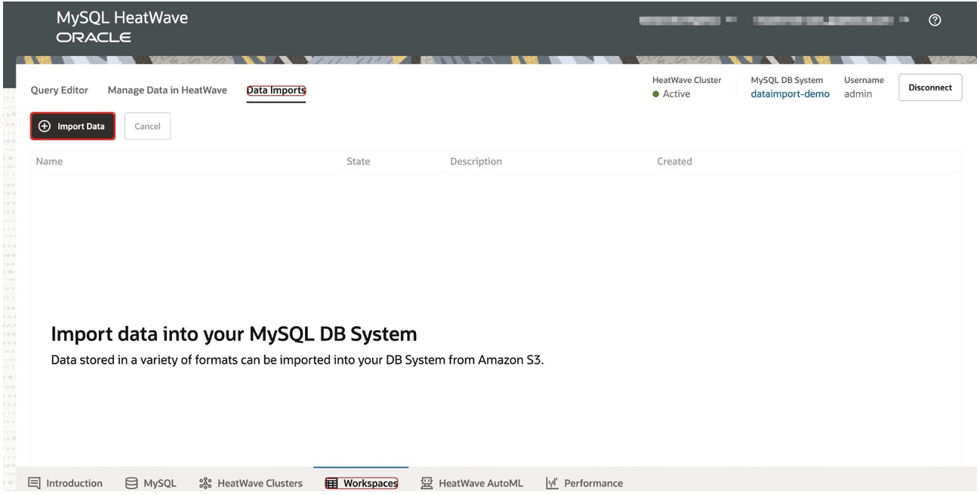
Task: Open the help question mark icon
Action: [x=936, y=20]
